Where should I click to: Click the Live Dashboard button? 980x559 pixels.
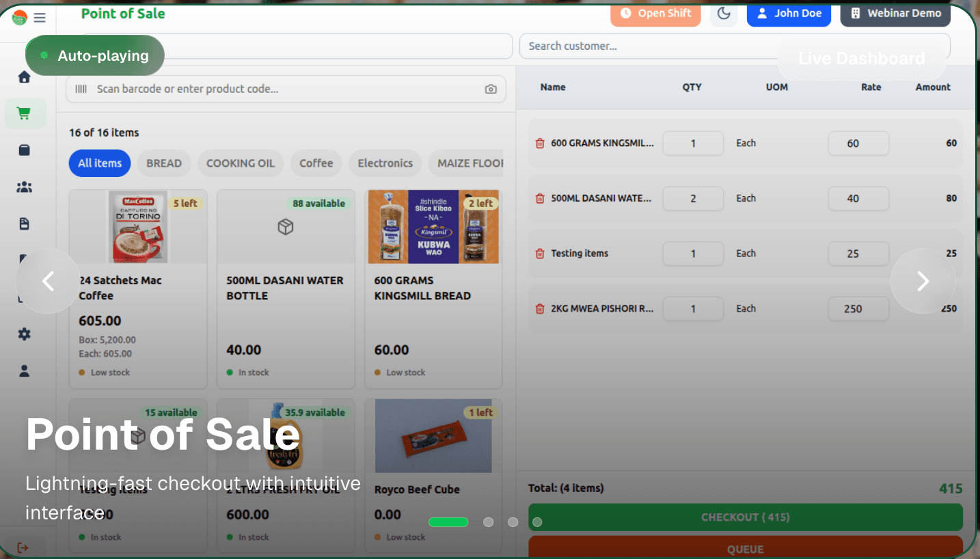(x=862, y=59)
